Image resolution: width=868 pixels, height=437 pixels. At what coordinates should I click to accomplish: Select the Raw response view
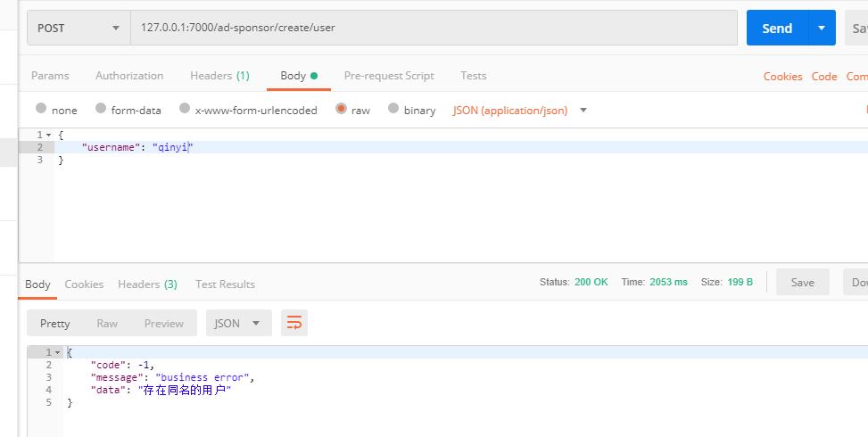(107, 323)
